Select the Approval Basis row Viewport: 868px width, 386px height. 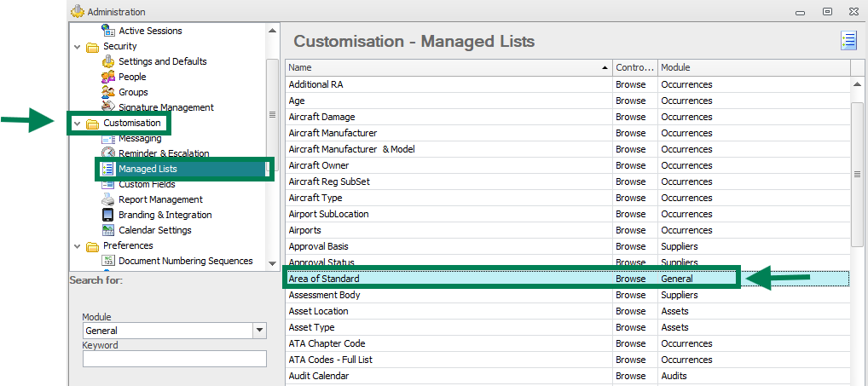tap(567, 246)
